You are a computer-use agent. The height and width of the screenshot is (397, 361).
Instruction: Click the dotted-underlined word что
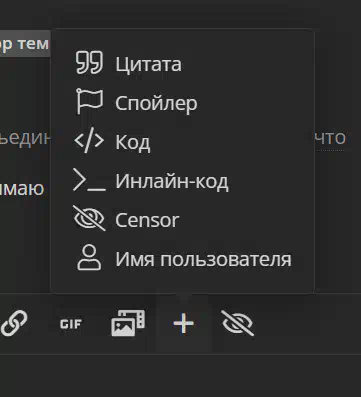tap(330, 137)
